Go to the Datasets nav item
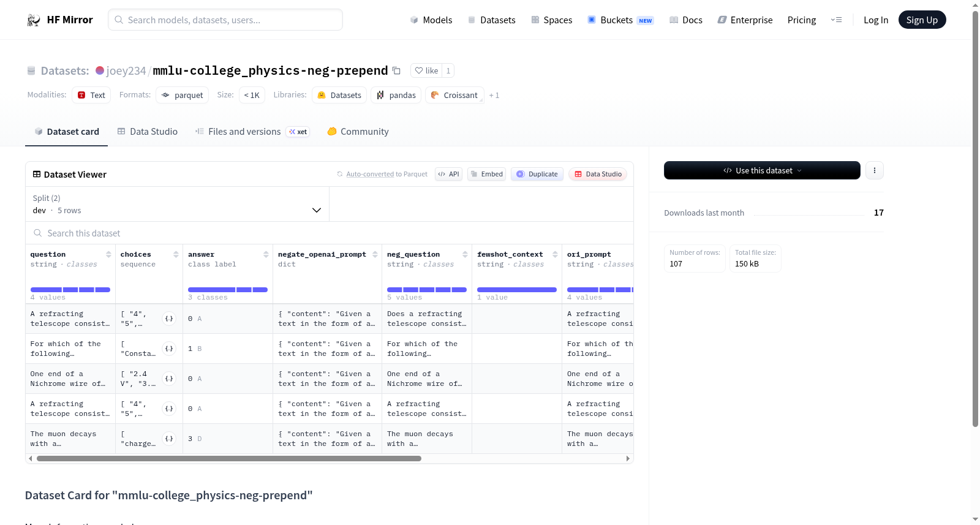This screenshot has width=980, height=525. (x=491, y=20)
